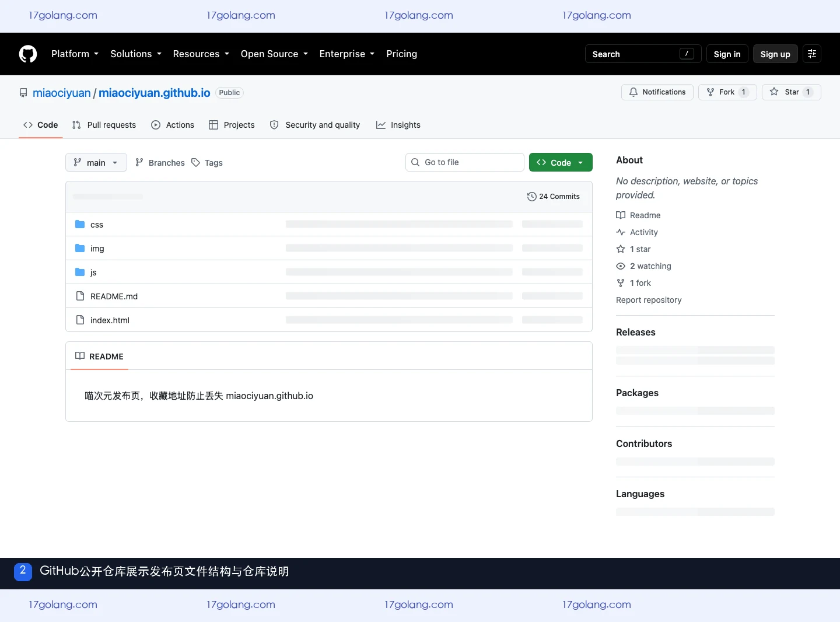
Task: Expand the Resources menu
Action: [201, 54]
